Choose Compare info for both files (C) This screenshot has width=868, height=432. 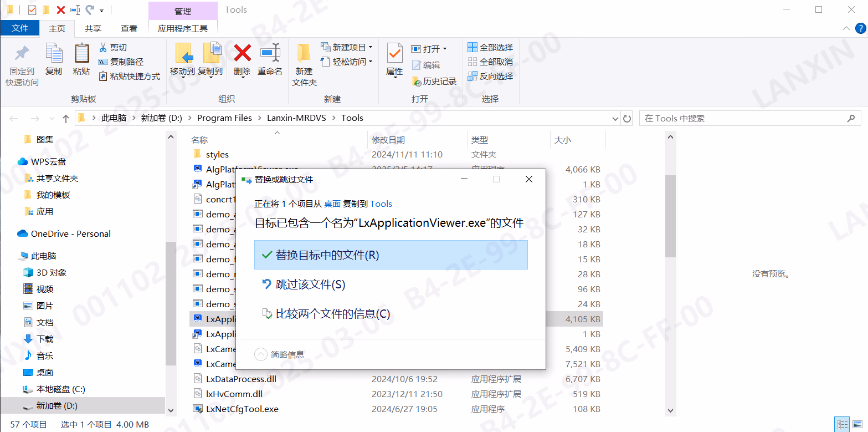click(391, 314)
